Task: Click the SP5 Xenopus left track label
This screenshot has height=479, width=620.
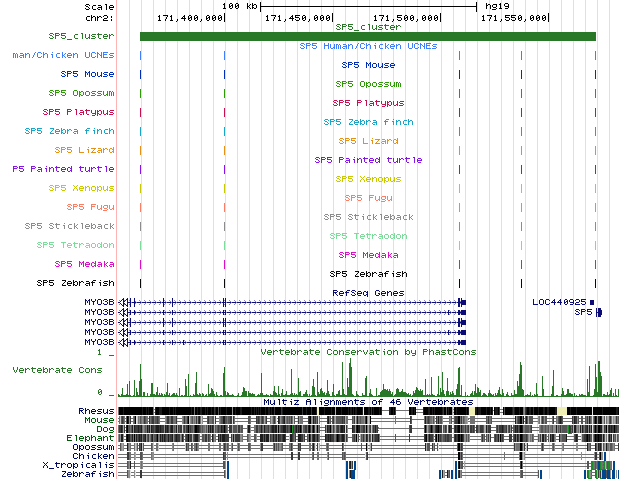Action: (x=81, y=188)
